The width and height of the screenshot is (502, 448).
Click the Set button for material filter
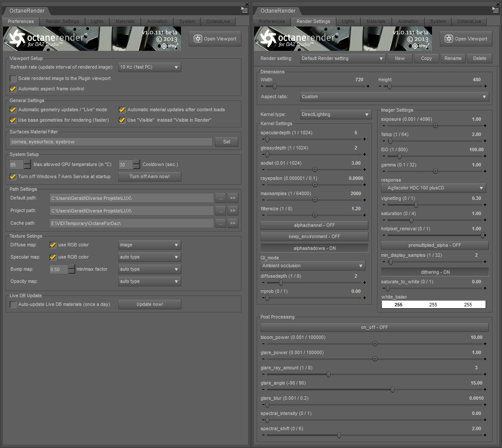click(x=227, y=142)
